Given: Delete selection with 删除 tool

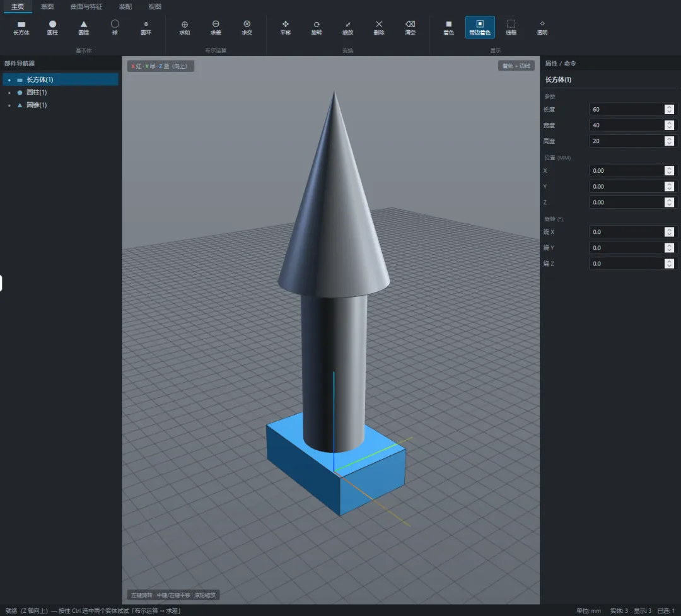Looking at the screenshot, I should 379,27.
